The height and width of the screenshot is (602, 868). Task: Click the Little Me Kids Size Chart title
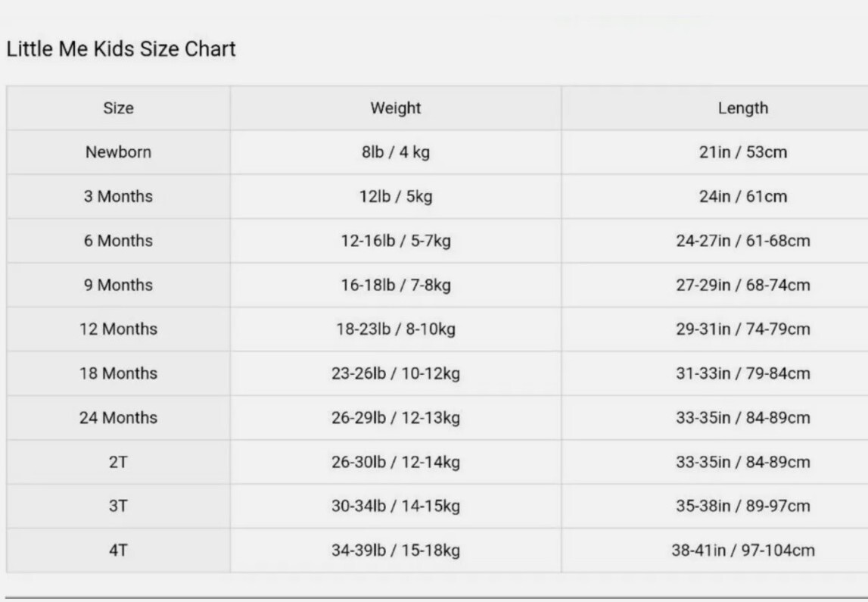tap(121, 49)
